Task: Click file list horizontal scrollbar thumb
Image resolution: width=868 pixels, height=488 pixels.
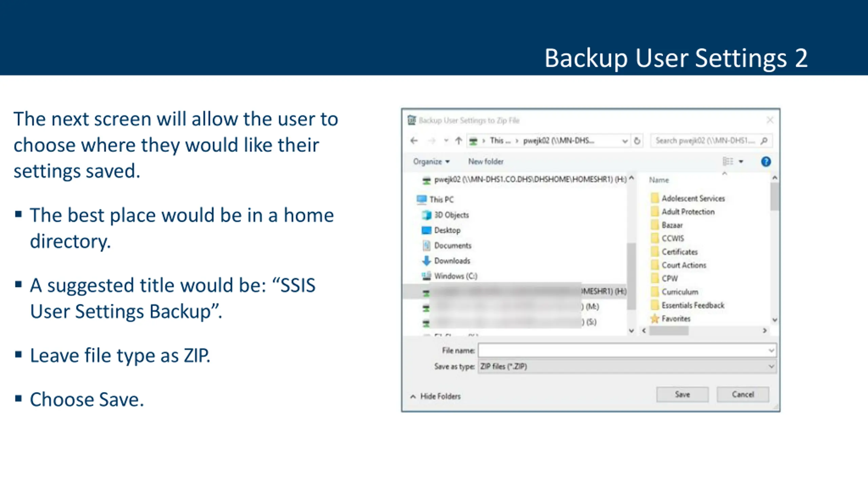Action: (x=669, y=331)
